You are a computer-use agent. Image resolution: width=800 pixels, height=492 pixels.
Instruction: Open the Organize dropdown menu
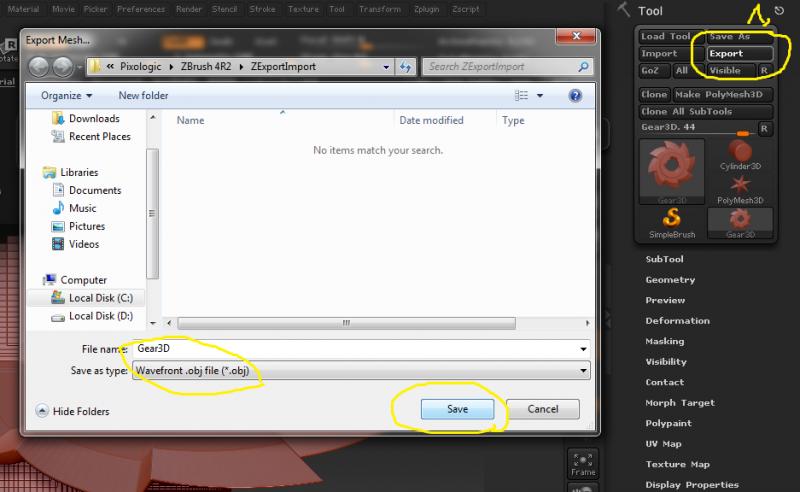[66, 95]
